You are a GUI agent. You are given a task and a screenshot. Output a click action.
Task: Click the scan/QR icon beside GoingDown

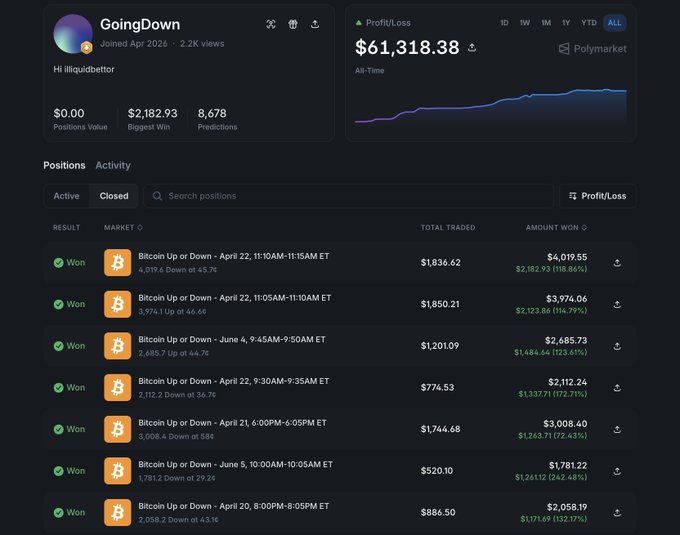click(x=271, y=24)
